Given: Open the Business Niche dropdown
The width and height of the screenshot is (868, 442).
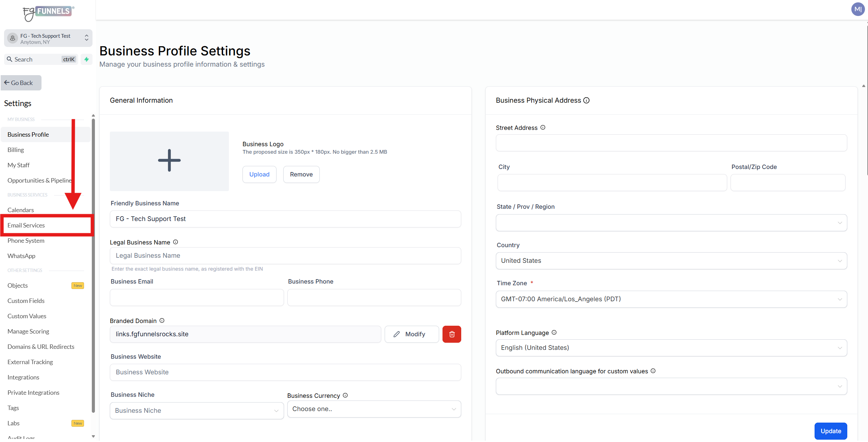Looking at the screenshot, I should point(197,410).
